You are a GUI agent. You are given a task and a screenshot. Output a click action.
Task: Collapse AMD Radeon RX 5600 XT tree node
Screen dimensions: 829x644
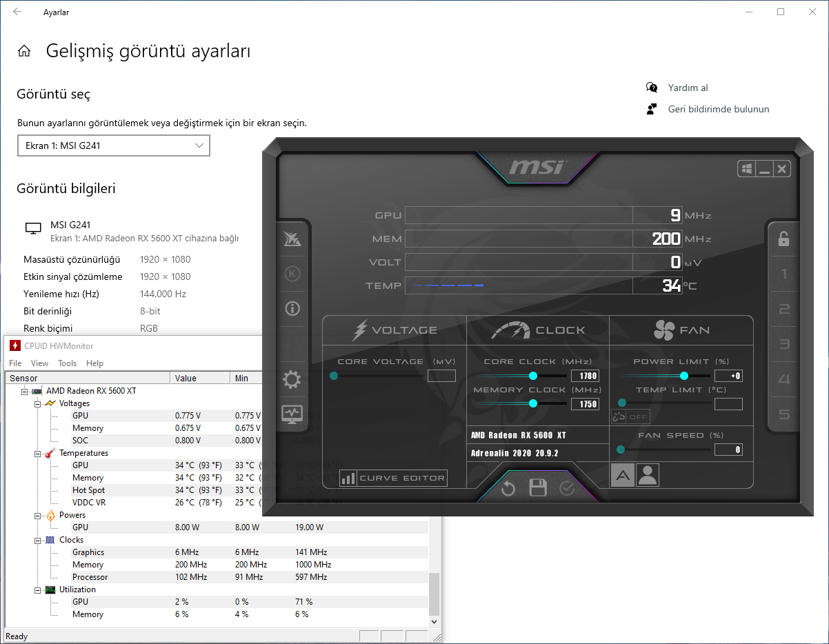tap(24, 391)
